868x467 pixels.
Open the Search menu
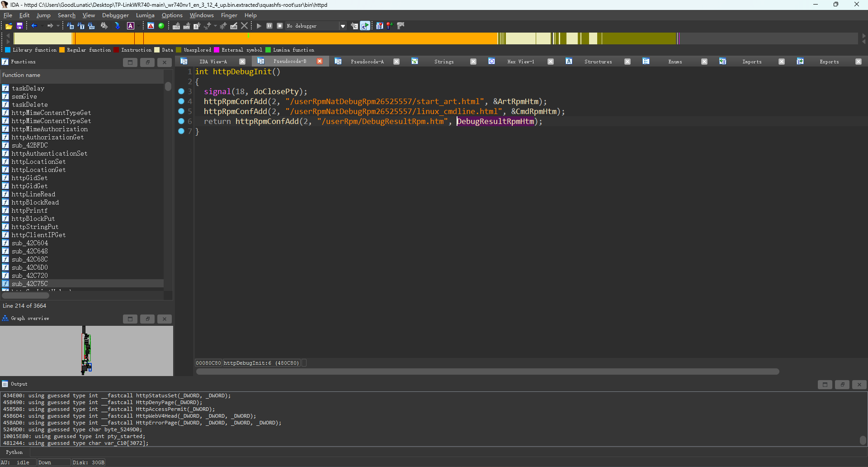66,15
